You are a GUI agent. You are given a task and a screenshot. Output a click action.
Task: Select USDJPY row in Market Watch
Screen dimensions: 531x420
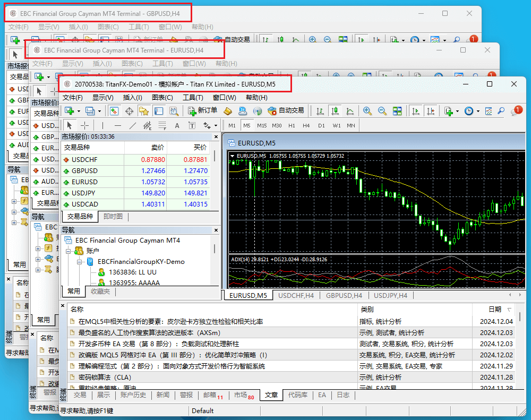point(135,193)
